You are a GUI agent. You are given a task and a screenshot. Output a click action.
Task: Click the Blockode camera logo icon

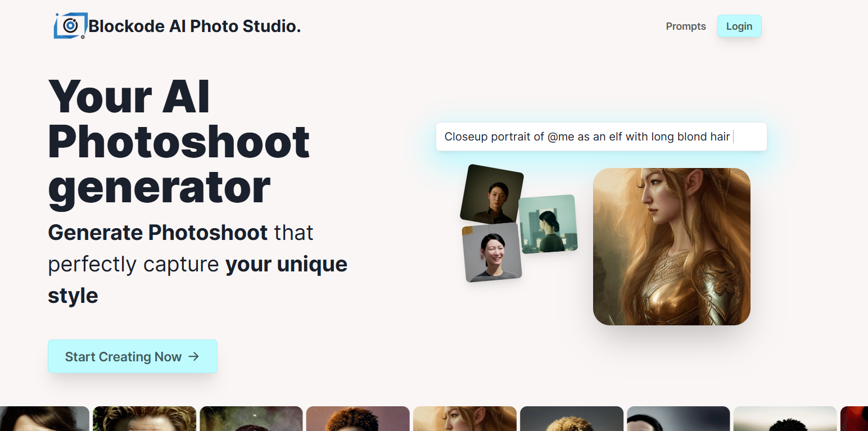(x=70, y=26)
